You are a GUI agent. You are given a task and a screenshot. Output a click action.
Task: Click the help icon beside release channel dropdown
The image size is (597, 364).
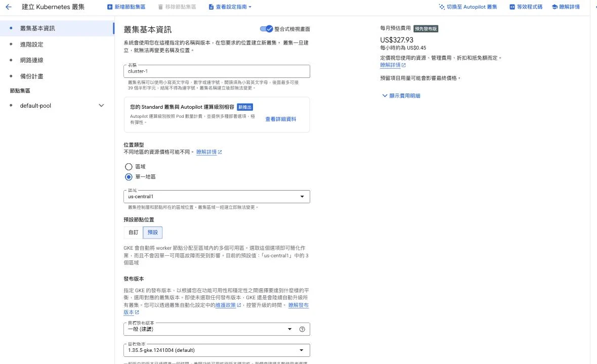[302, 330]
